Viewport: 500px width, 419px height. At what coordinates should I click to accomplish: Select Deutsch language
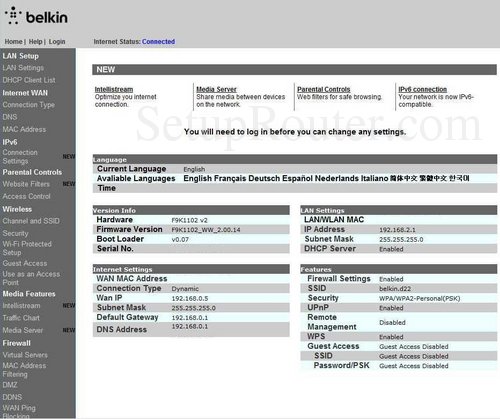264,178
